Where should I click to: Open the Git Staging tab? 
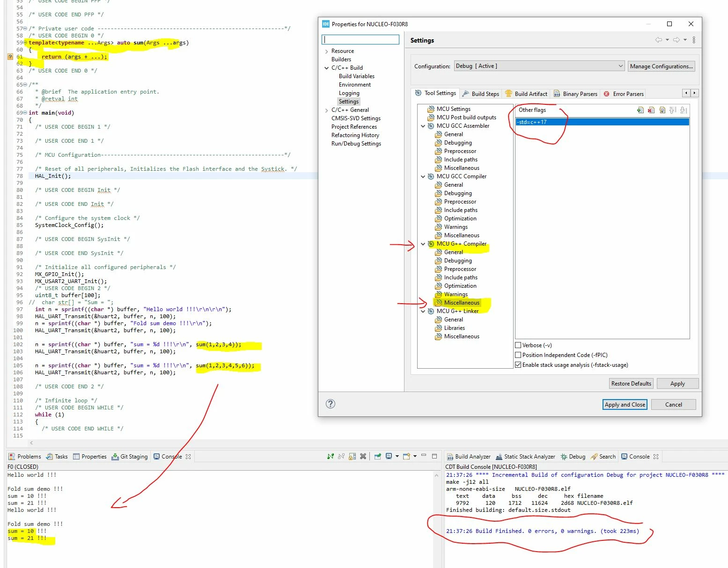point(130,457)
